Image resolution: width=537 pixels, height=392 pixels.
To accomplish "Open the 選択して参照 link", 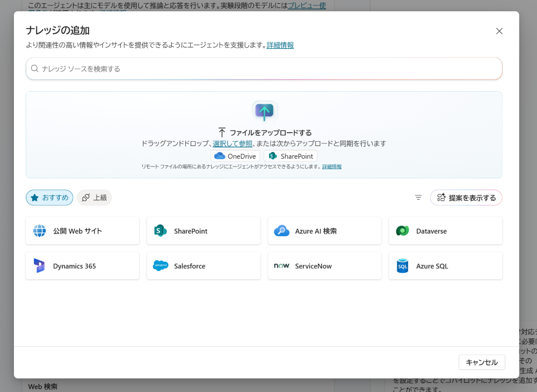I will click(x=233, y=143).
